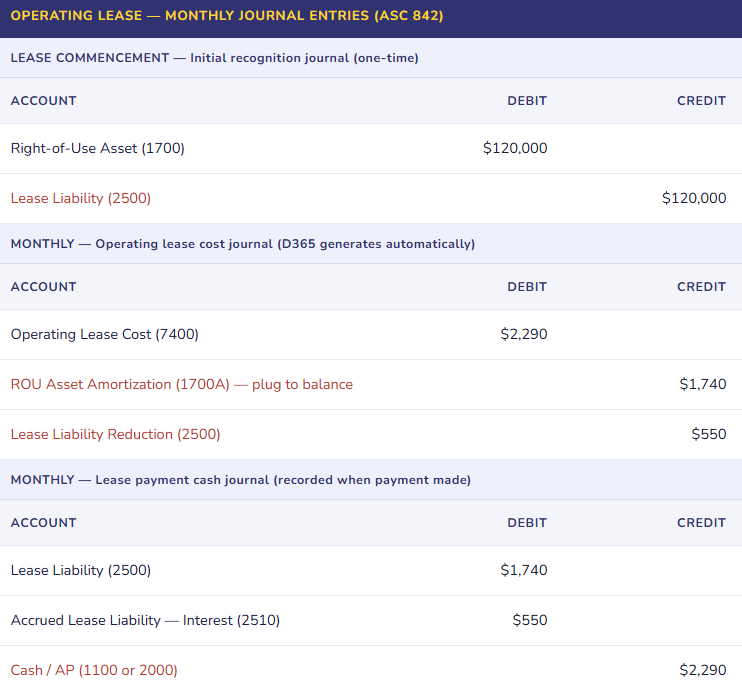Click the $2,290 credit for Cash / AP
Screen dimensions: 742x687
coord(702,670)
